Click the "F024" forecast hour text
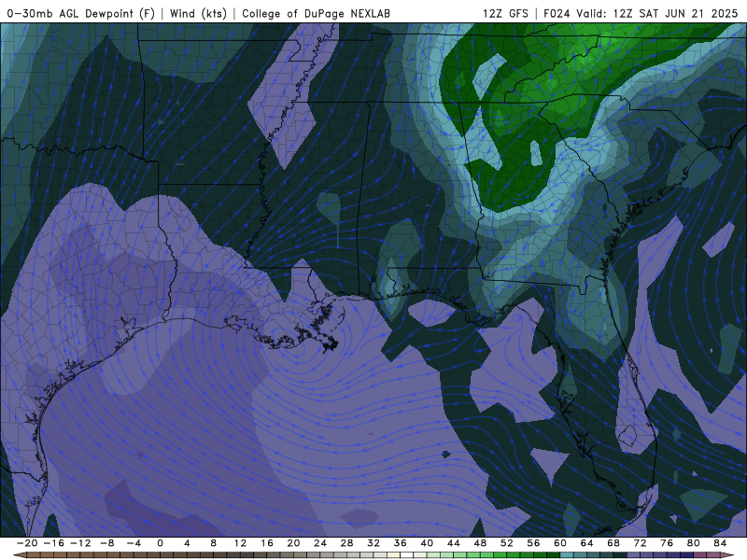Viewport: 747px width, 560px height. (557, 13)
